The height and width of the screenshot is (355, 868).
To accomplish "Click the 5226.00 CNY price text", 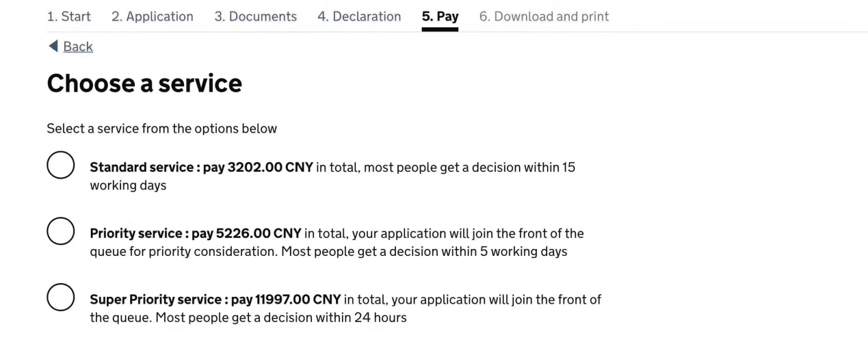I will coord(259,234).
